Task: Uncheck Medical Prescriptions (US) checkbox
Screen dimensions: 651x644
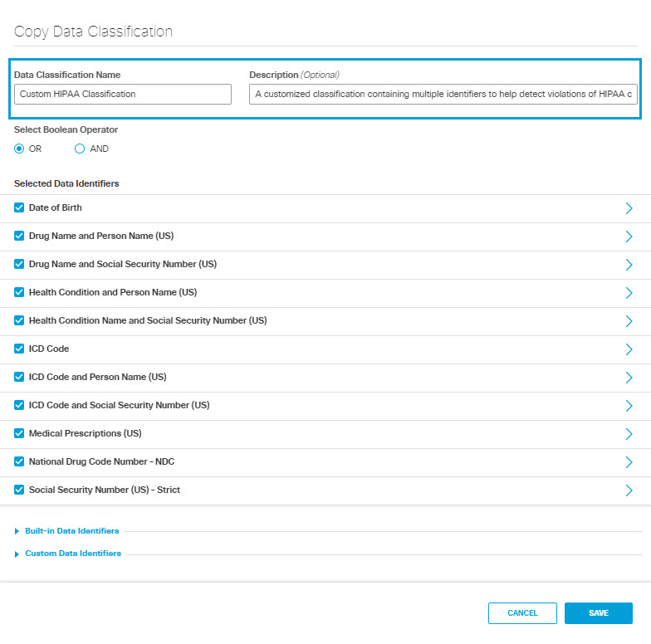Action: pos(19,433)
